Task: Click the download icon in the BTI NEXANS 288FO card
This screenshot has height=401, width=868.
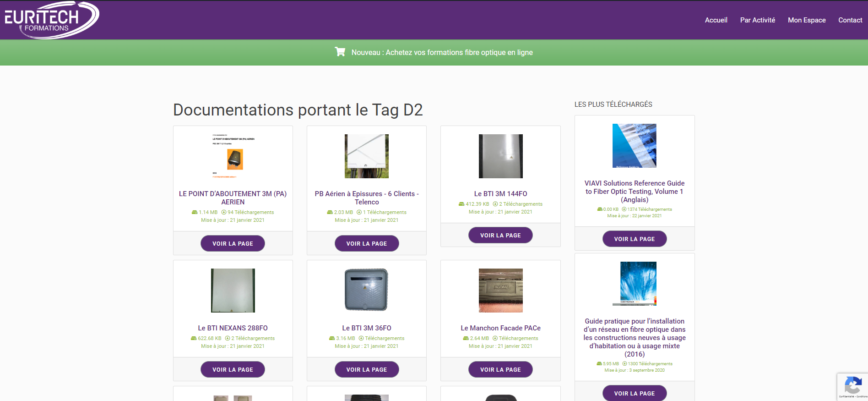Action: pyautogui.click(x=228, y=338)
